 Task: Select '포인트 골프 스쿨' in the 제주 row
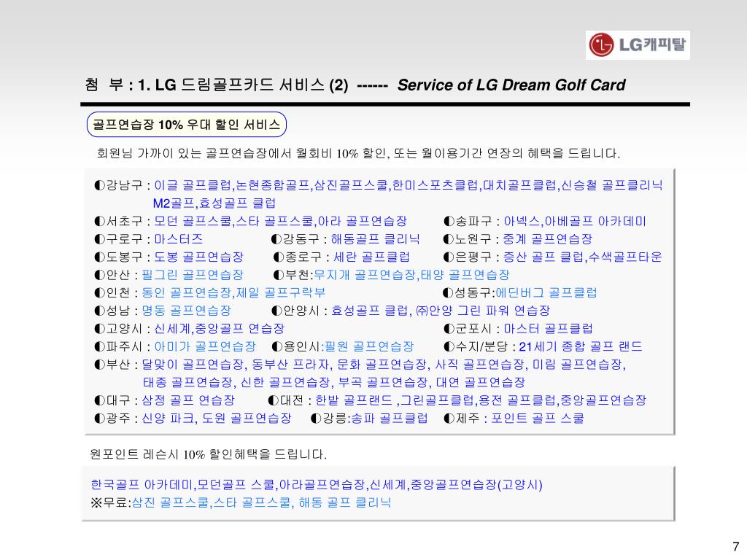tap(538, 419)
